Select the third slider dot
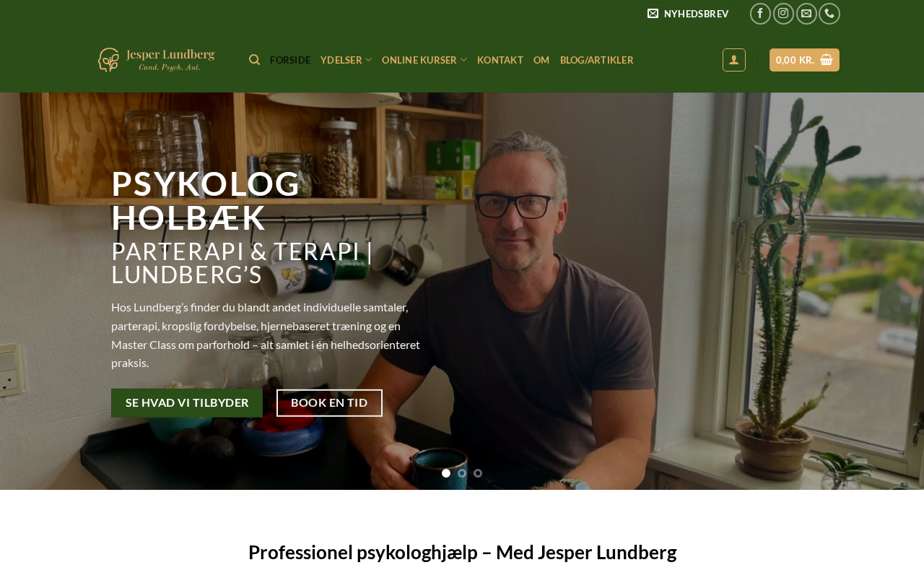 [x=478, y=473]
